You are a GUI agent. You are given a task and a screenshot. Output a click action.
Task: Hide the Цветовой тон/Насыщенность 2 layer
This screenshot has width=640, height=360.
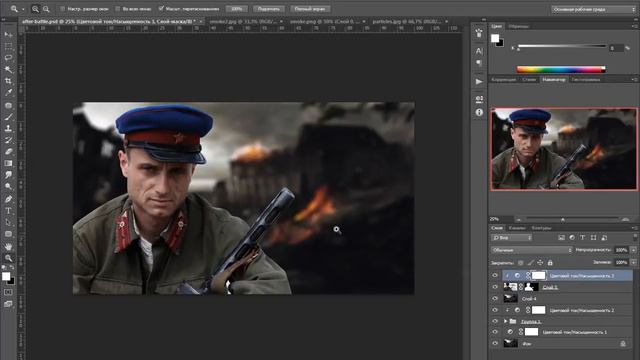[x=495, y=310]
